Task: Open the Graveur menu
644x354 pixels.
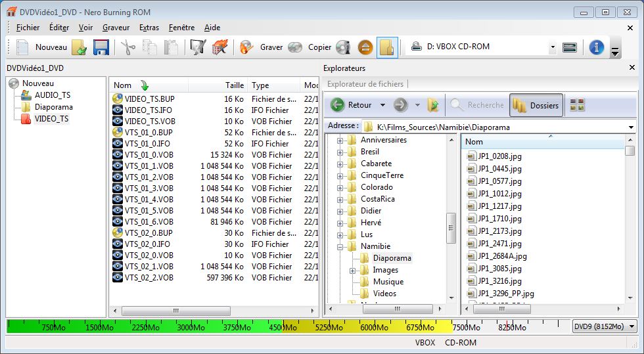Action: [116, 28]
